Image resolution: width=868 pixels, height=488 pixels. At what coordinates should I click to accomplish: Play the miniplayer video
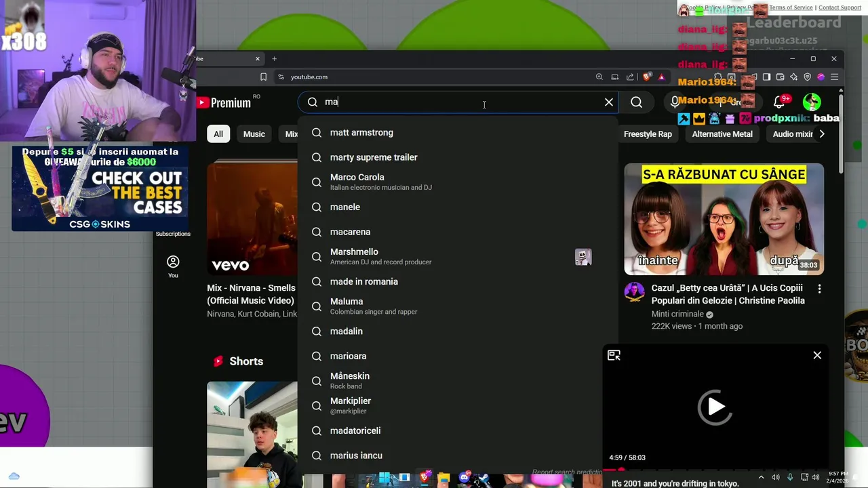click(x=715, y=407)
